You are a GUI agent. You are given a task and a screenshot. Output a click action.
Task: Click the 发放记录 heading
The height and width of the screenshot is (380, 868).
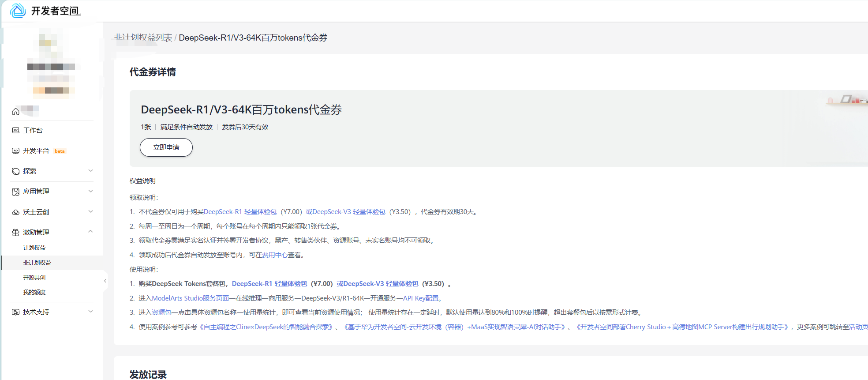pyautogui.click(x=148, y=375)
